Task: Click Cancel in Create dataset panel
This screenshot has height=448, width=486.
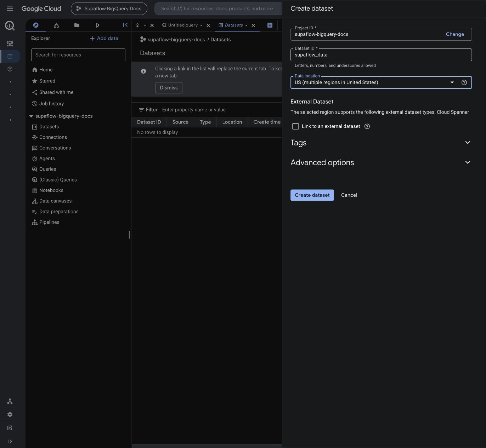Action: [349, 195]
